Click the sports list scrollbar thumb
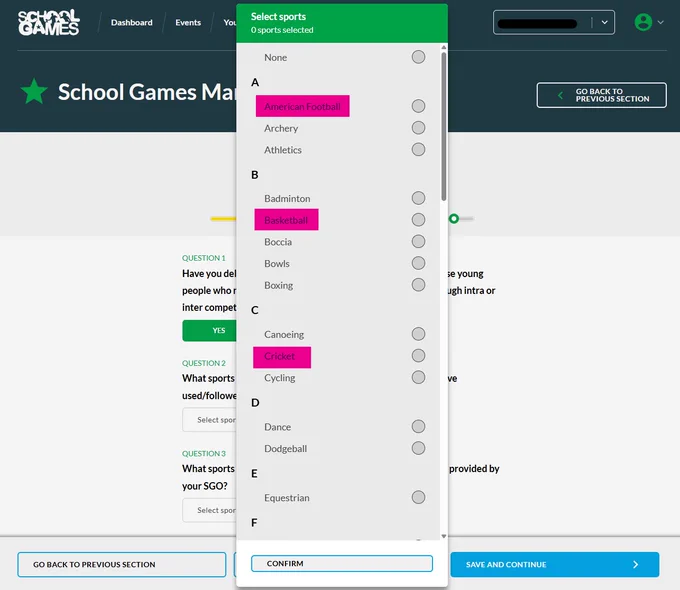This screenshot has height=590, width=680. coord(443,127)
